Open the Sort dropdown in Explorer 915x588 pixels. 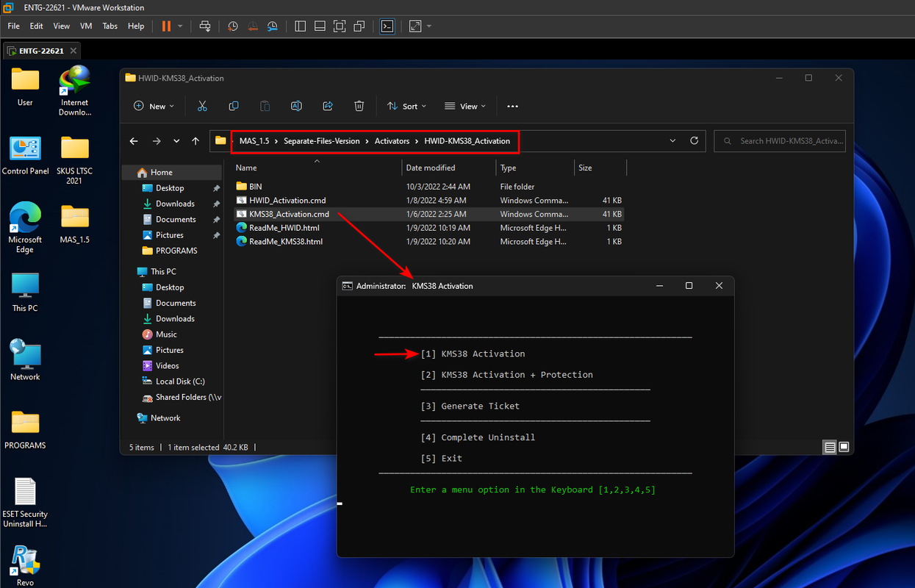pos(406,106)
